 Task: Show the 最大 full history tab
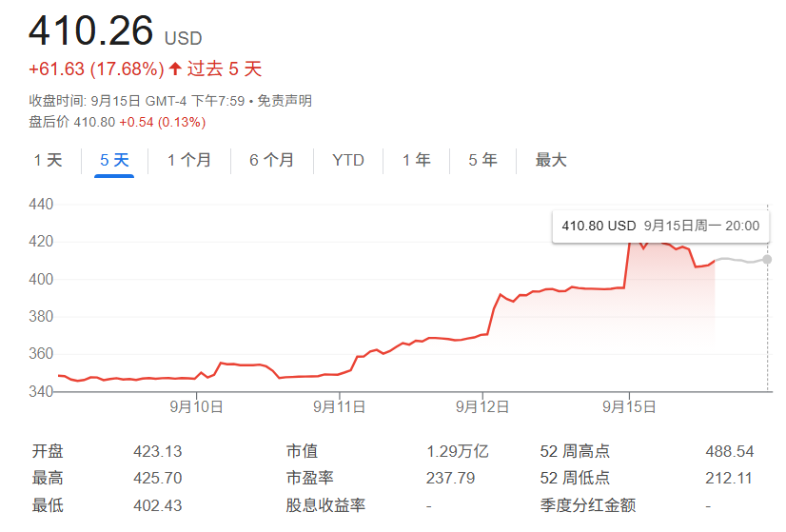pos(551,161)
